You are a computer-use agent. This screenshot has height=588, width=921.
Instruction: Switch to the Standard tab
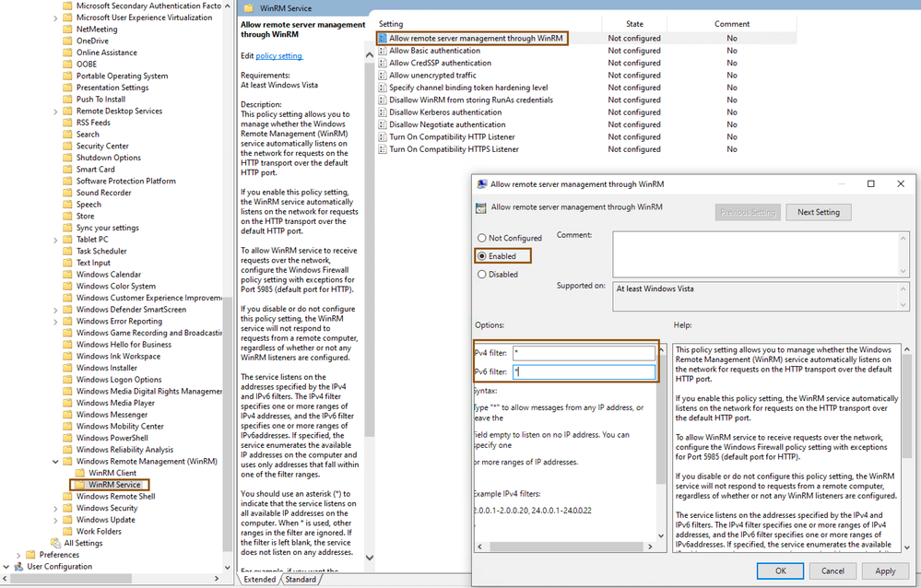[301, 579]
